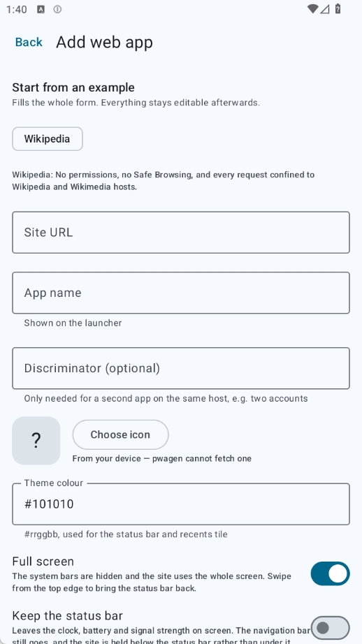
Task: Focus the Site URL field
Action: [x=181, y=233]
